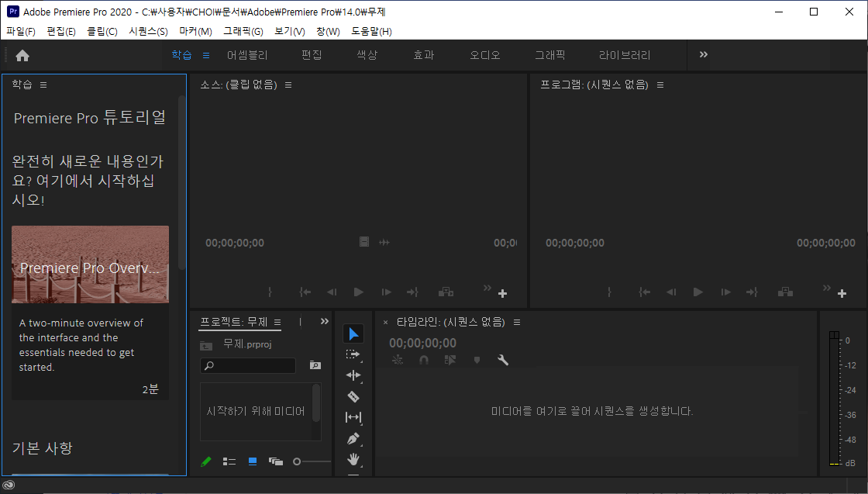868x494 pixels.
Task: Click the Project panel search field
Action: (x=248, y=365)
